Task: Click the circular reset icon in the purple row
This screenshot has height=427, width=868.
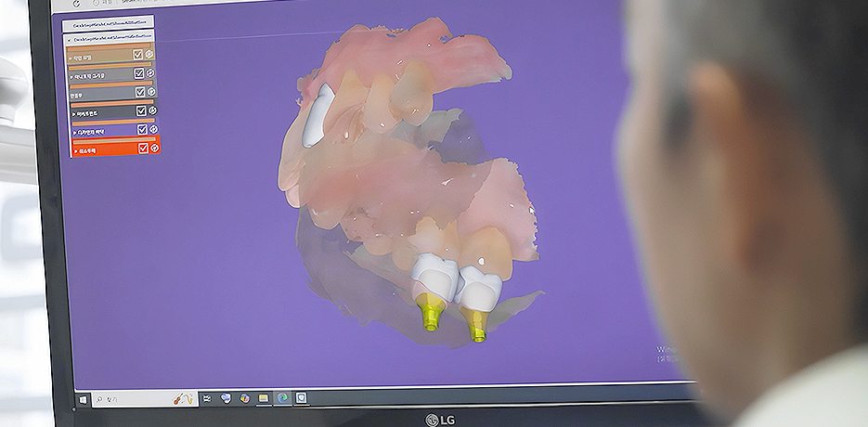Action: (154, 129)
